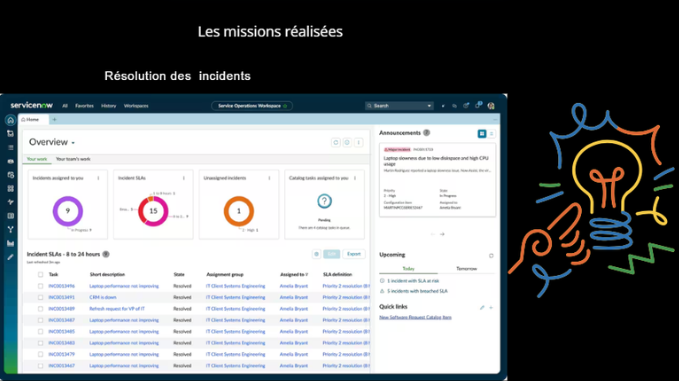
Task: Open the Service Operations Workspace pill
Action: coord(252,106)
